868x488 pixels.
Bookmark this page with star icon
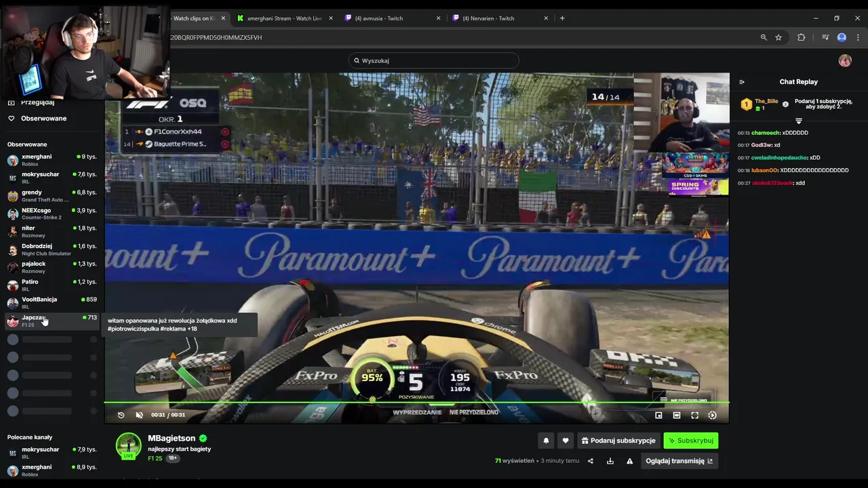pos(778,38)
